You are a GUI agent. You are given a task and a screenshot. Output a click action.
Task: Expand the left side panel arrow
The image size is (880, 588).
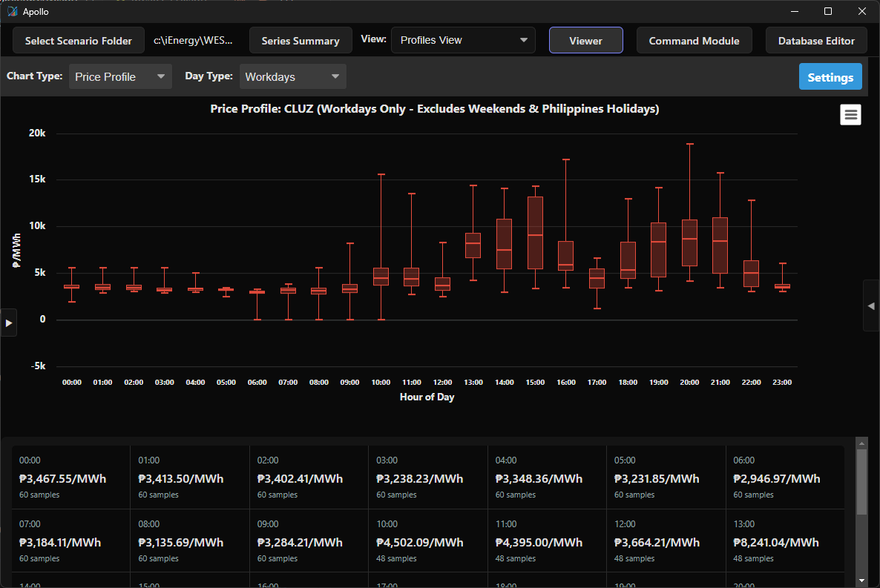pos(8,323)
